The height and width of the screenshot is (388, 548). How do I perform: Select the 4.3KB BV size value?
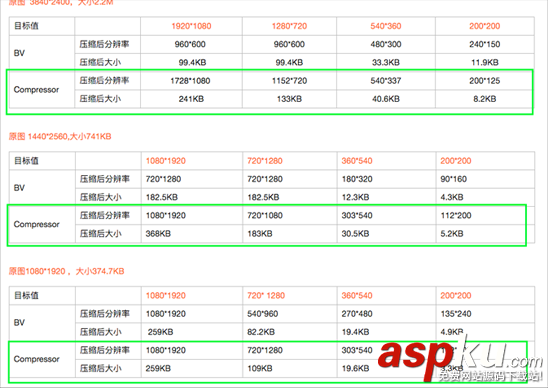click(x=452, y=197)
